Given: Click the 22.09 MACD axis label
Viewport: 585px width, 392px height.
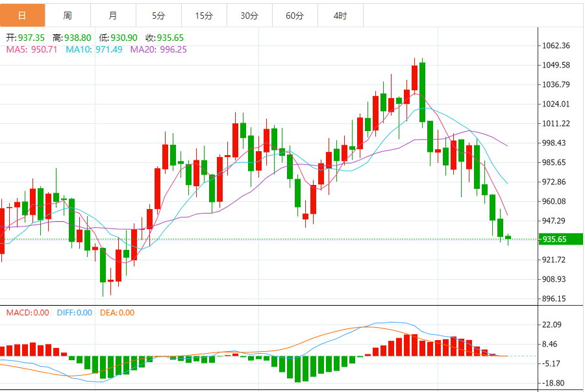Looking at the screenshot, I should 552,325.
